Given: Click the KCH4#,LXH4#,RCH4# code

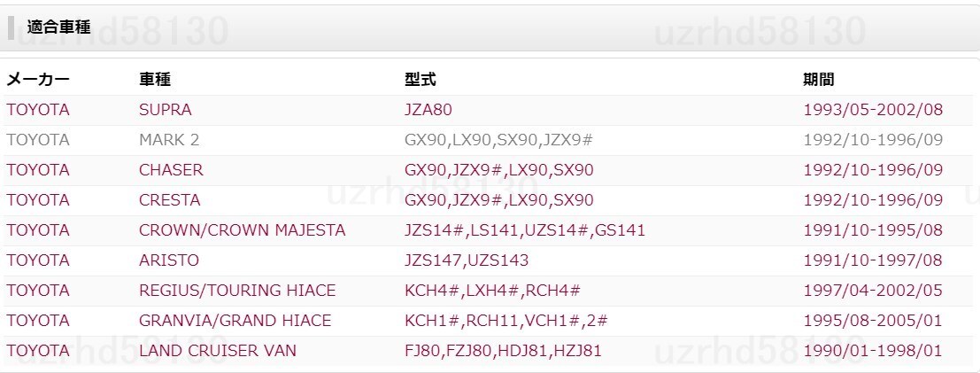Looking at the screenshot, I should point(492,291).
